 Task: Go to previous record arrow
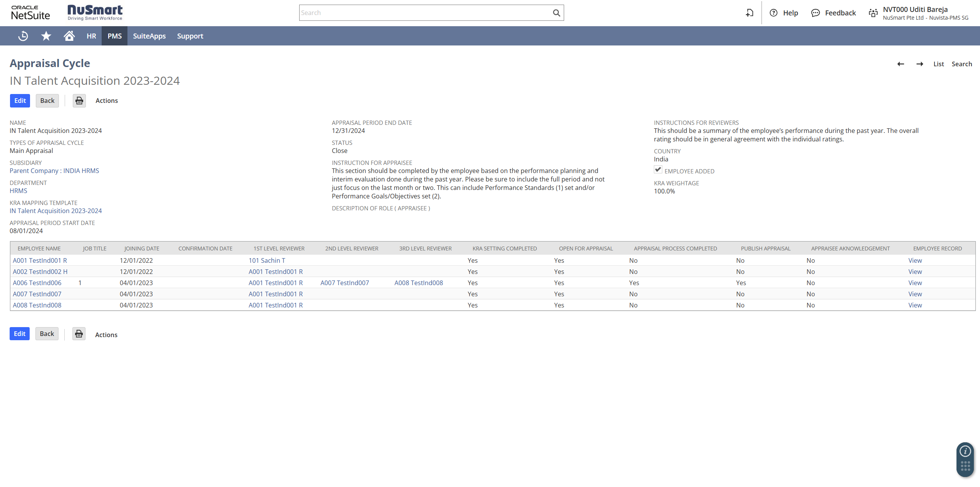point(900,64)
